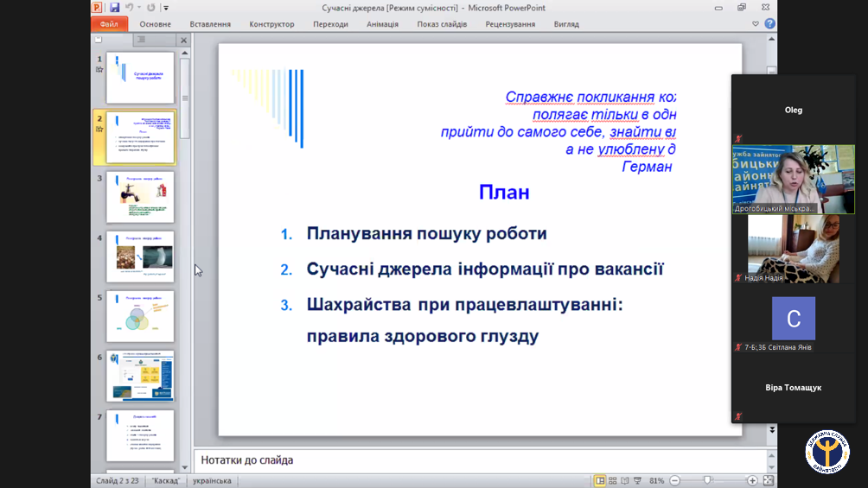Viewport: 868px width, 488px height.
Task: Open PowerPoint Help question mark icon
Action: (x=769, y=24)
